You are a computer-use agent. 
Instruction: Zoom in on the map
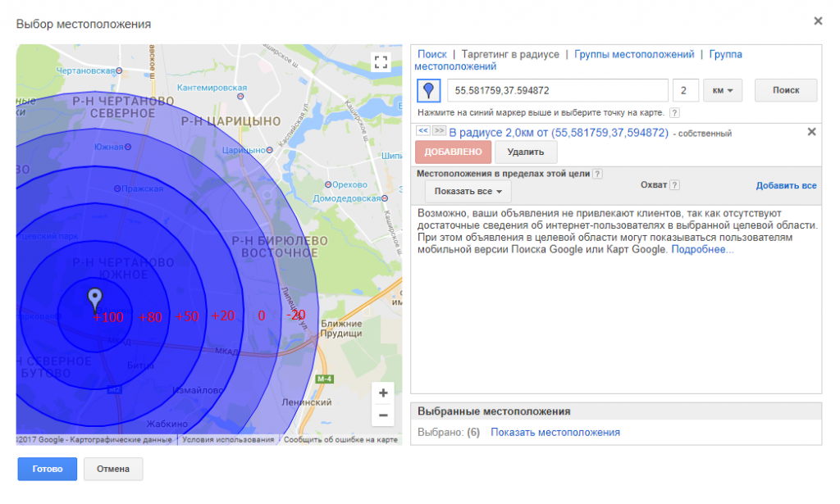[383, 393]
